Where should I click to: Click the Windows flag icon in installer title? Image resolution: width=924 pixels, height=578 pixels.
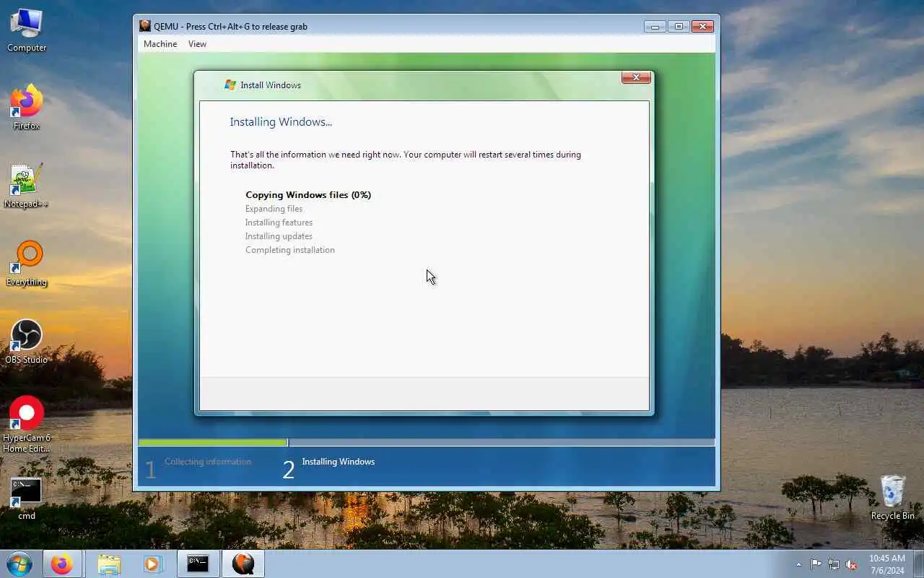click(x=230, y=85)
